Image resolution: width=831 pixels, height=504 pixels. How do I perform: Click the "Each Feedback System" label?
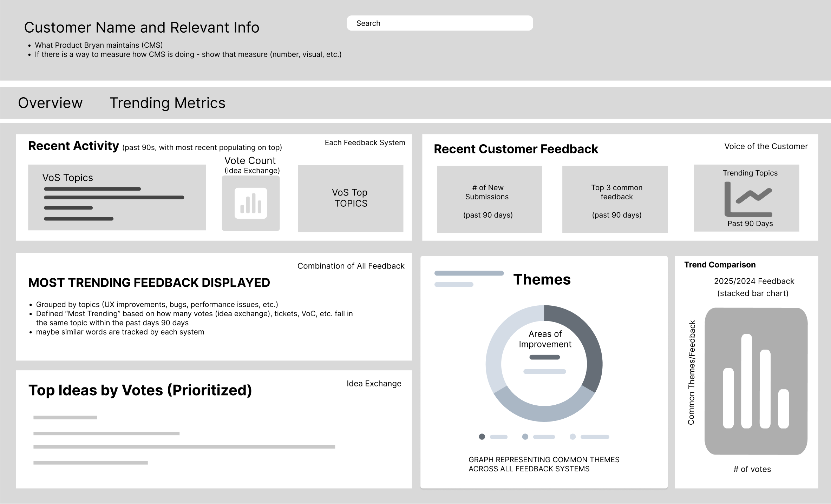click(365, 142)
